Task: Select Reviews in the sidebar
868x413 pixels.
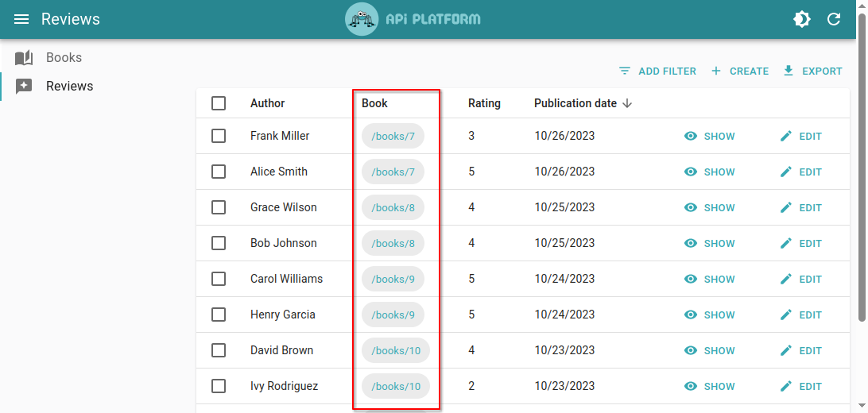Action: (x=69, y=86)
